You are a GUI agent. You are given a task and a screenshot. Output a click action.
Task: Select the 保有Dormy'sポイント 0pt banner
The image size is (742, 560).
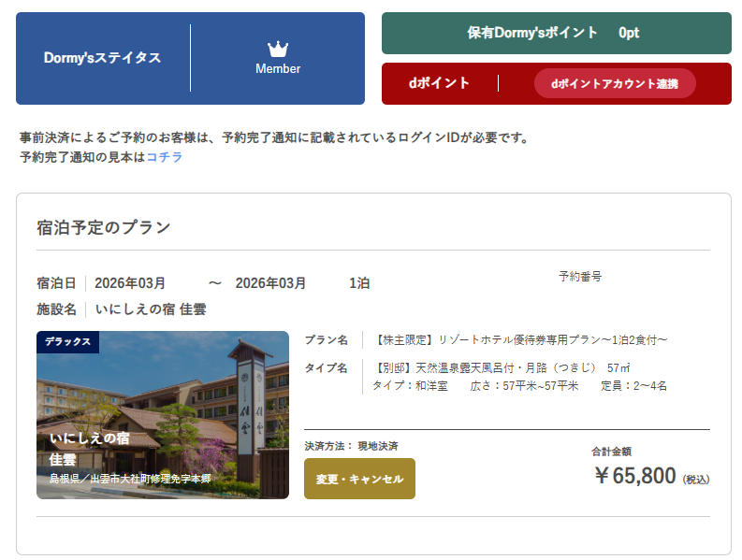pyautogui.click(x=556, y=33)
